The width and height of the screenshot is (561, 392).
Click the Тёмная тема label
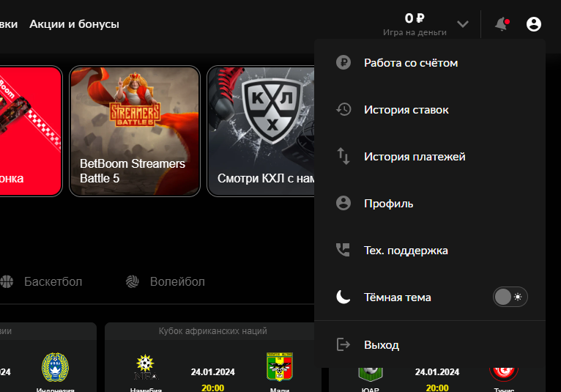[397, 297]
